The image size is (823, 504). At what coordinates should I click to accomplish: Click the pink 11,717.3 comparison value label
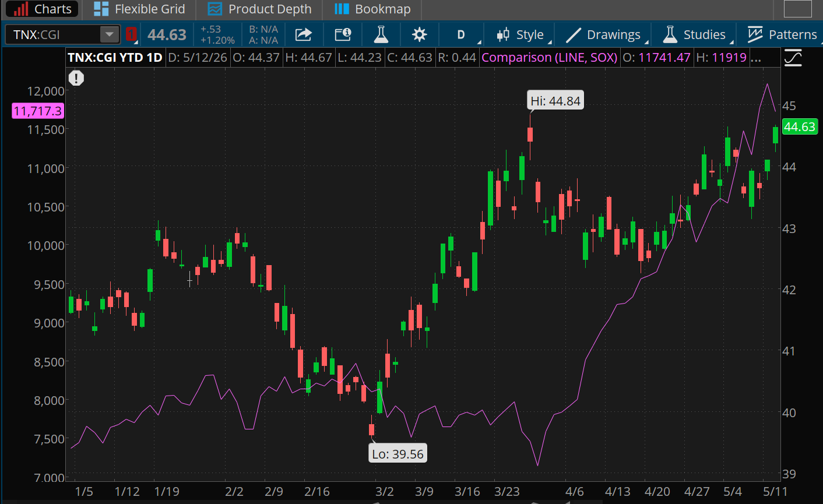(38, 111)
